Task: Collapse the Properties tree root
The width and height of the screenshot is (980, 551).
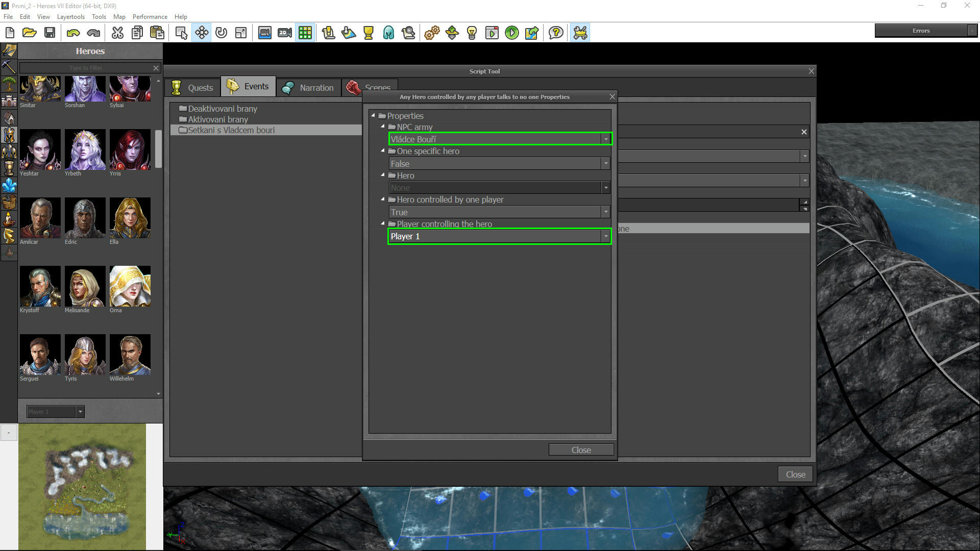Action: click(373, 115)
